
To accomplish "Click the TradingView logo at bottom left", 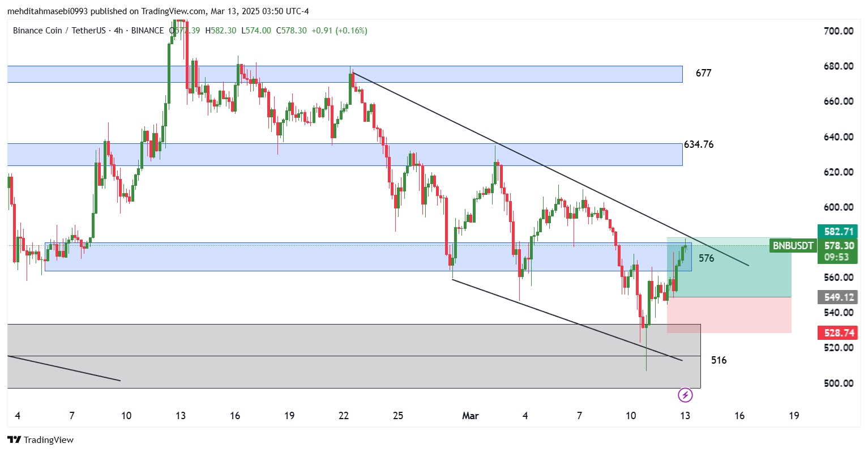I will point(41,440).
